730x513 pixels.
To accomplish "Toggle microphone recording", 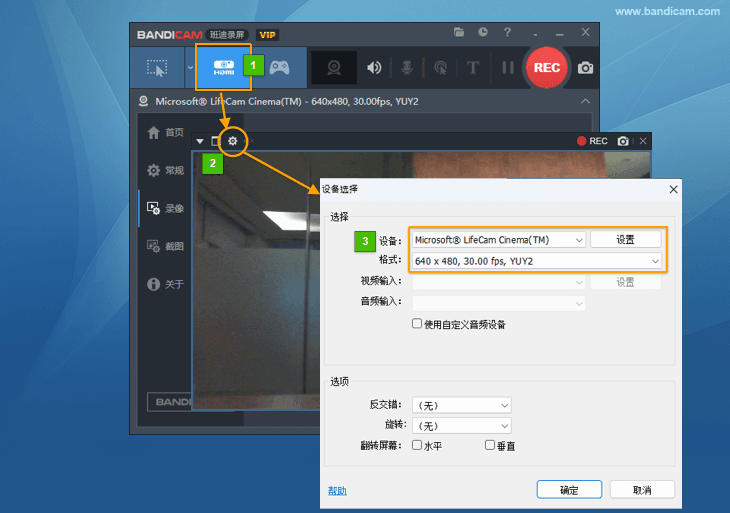I will (407, 68).
